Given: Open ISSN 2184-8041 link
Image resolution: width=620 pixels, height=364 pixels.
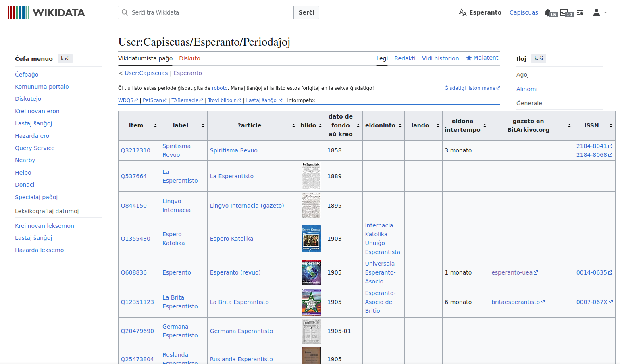Looking at the screenshot, I should pos(594,146).
